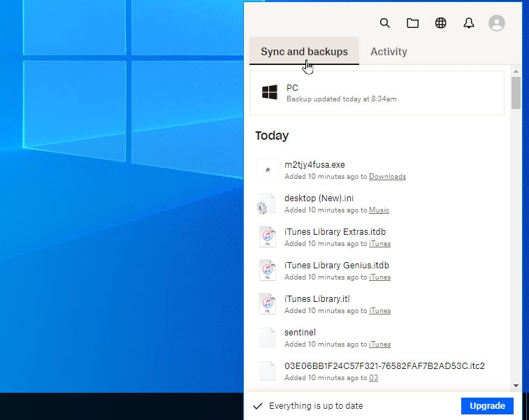Follow the Music folder link
Image resolution: width=529 pixels, height=420 pixels.
(379, 210)
